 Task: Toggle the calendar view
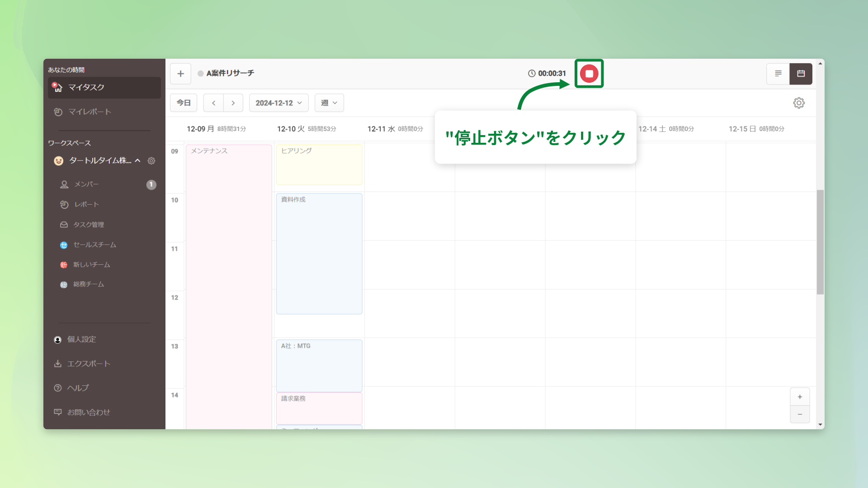click(801, 74)
